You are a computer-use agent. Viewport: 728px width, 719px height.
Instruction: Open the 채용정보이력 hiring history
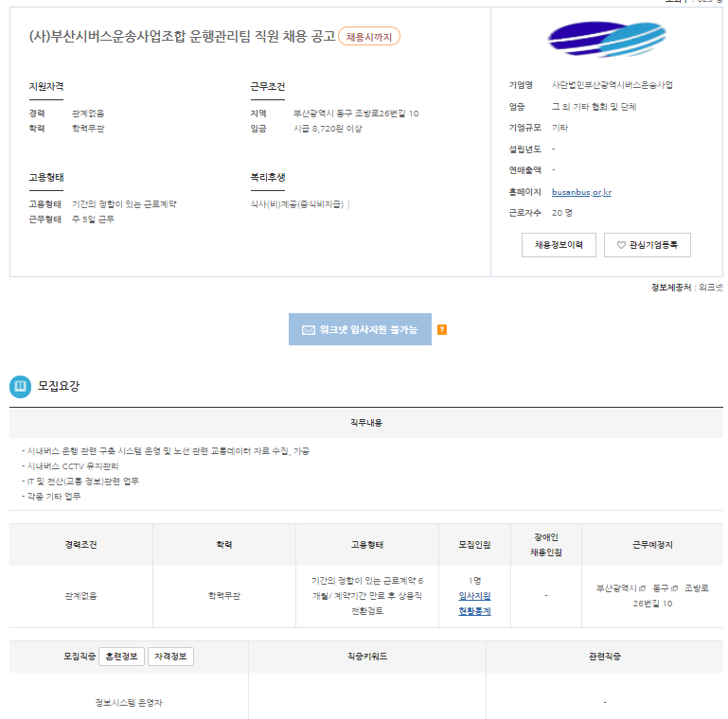pos(559,245)
